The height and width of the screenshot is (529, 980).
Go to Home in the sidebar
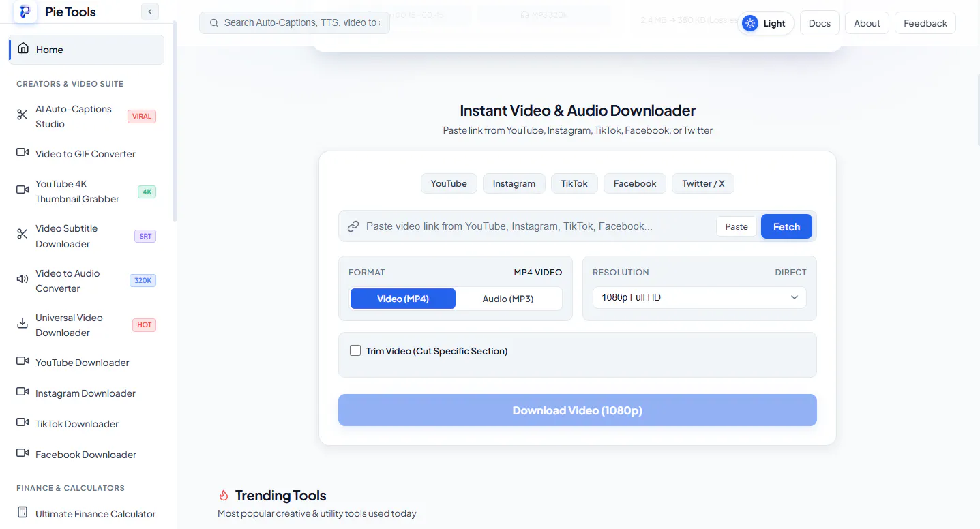click(87, 50)
